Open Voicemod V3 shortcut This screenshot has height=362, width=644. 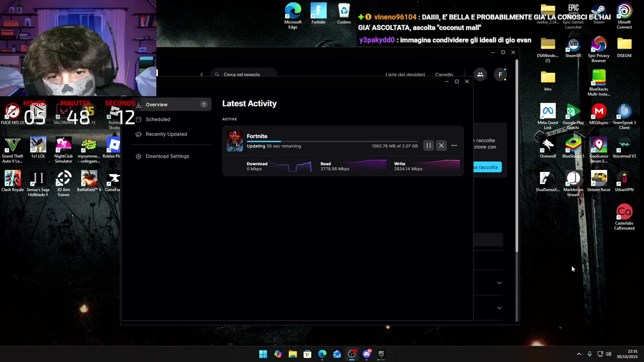[624, 148]
